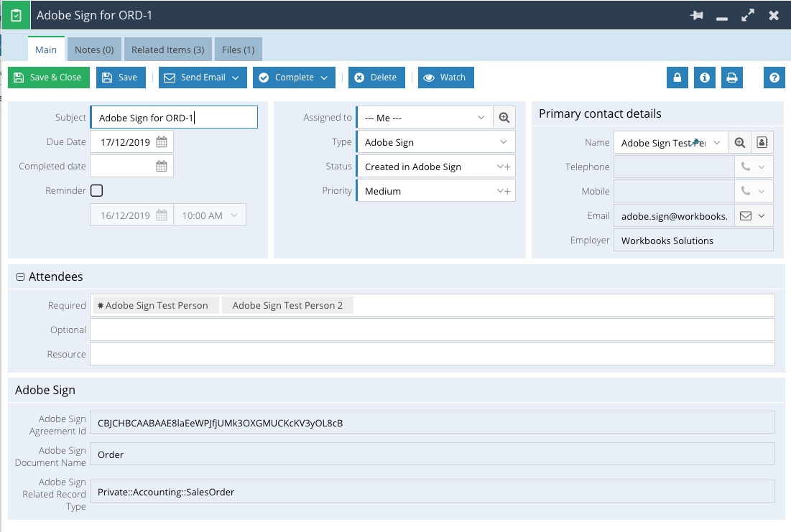This screenshot has height=532, width=791.
Task: Open the Send Email dropdown arrow
Action: [236, 78]
